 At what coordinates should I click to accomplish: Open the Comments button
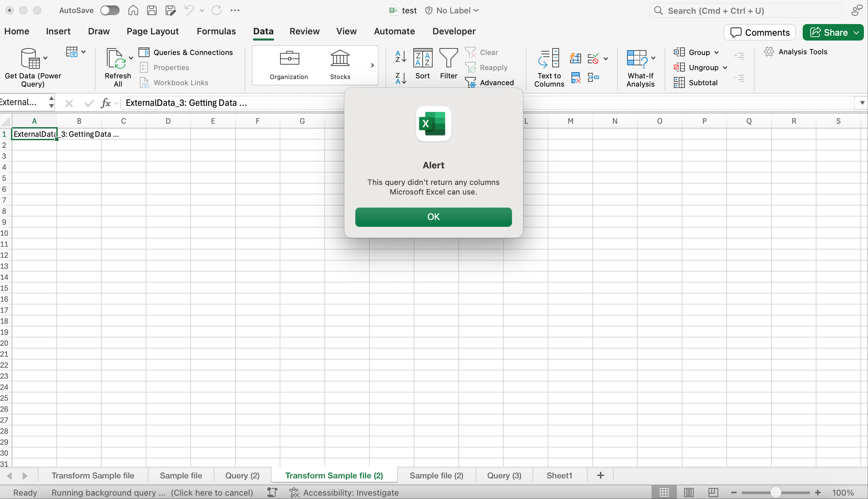(x=760, y=33)
